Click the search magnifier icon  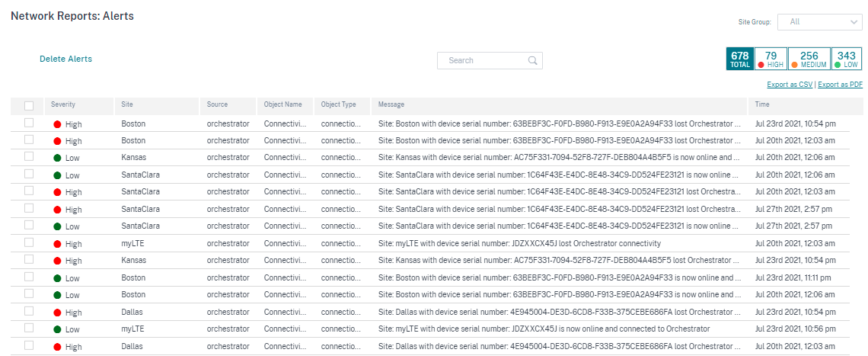pos(532,60)
